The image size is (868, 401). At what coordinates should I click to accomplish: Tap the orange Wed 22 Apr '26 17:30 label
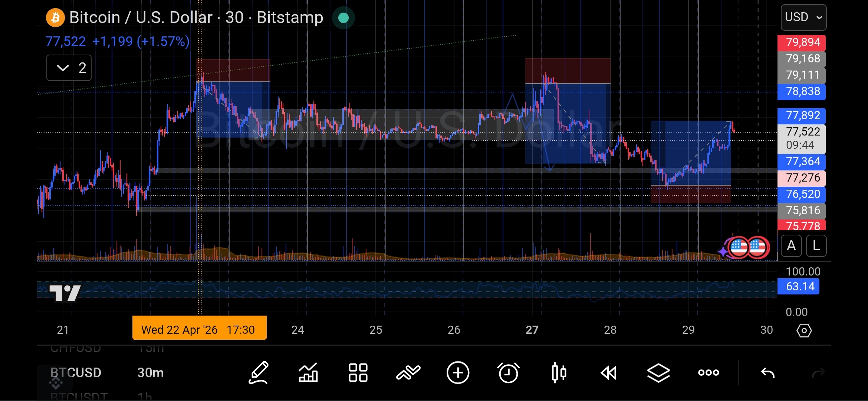coord(200,328)
